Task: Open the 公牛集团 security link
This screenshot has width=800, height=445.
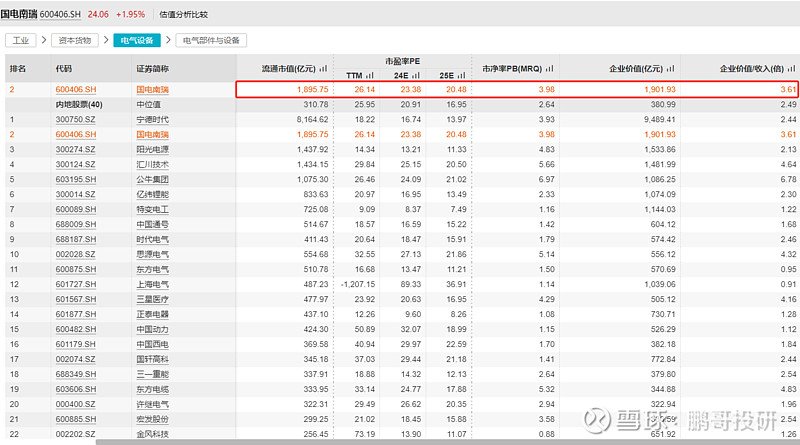Action: pos(153,180)
